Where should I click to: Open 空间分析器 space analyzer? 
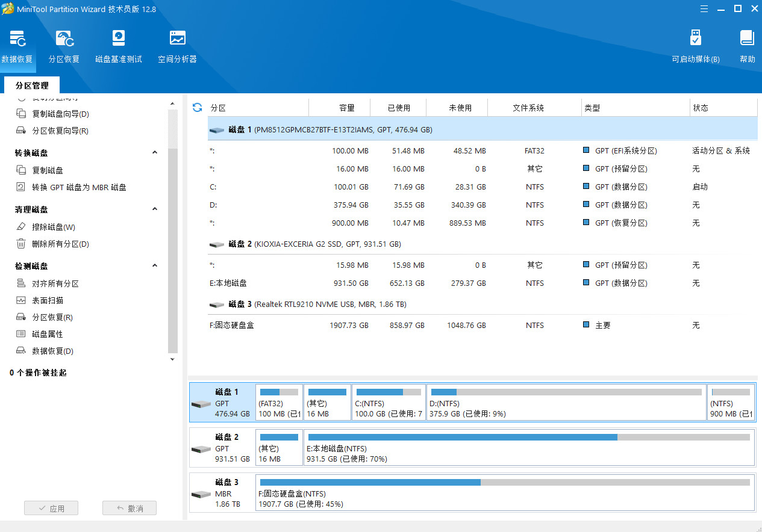(x=177, y=46)
